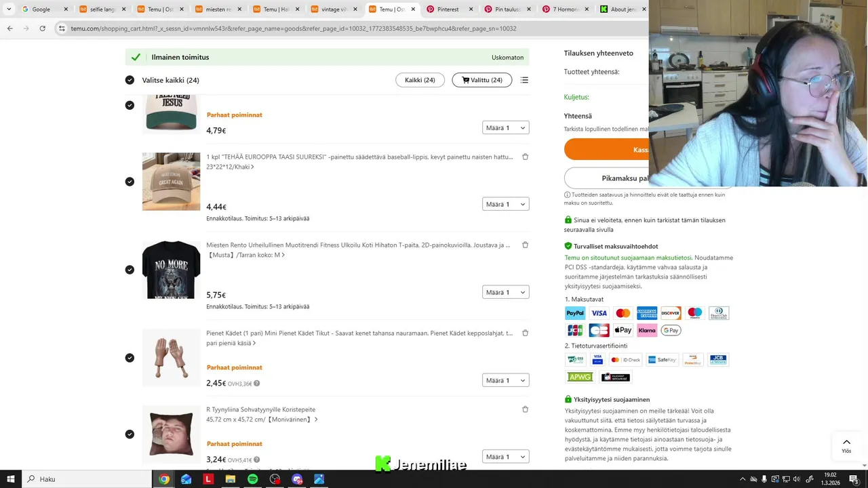Show Kaikki (24) items filter
The width and height of the screenshot is (868, 488).
(x=420, y=80)
